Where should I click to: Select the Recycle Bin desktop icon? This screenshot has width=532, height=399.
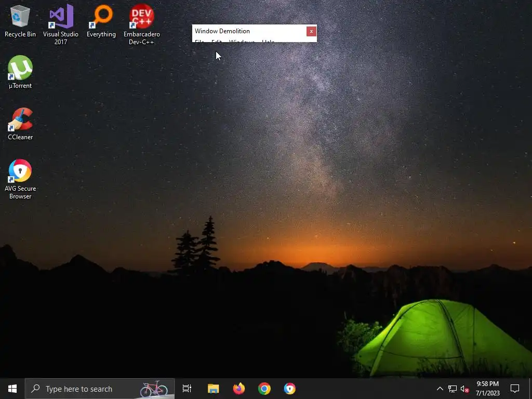tap(20, 21)
